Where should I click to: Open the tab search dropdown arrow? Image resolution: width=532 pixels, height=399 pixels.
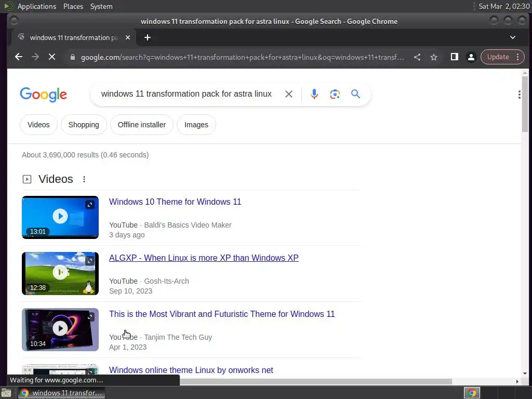513,37
